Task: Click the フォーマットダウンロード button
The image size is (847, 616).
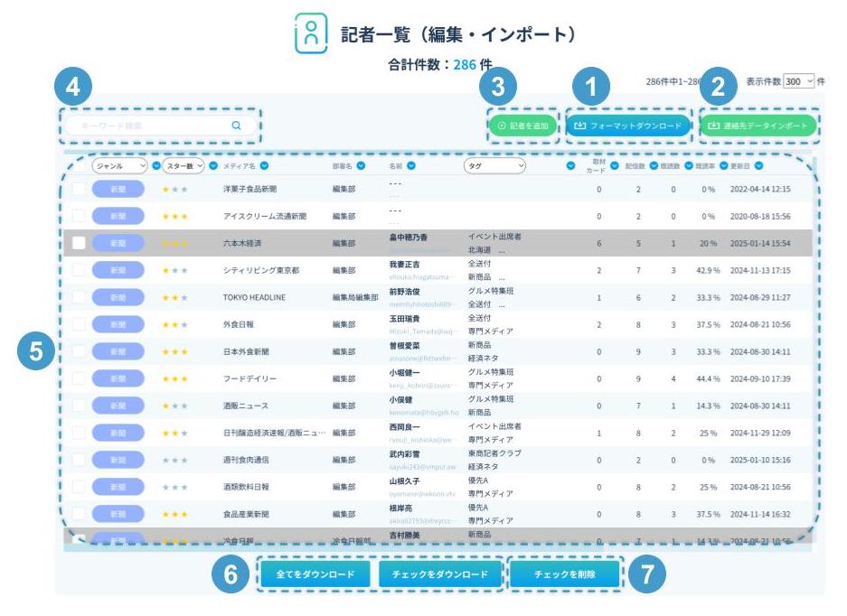Action: [628, 126]
